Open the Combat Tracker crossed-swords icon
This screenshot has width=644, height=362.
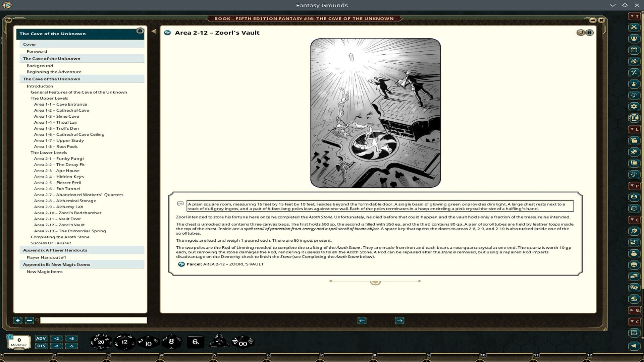(634, 28)
